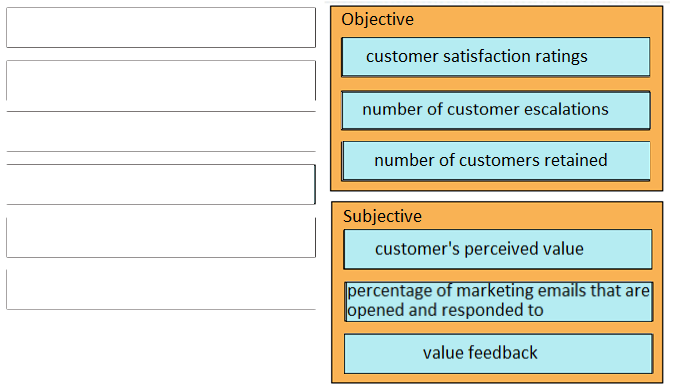Viewport: 674px width, 389px height.
Task: Select the customer's perceived value item
Action: [498, 249]
